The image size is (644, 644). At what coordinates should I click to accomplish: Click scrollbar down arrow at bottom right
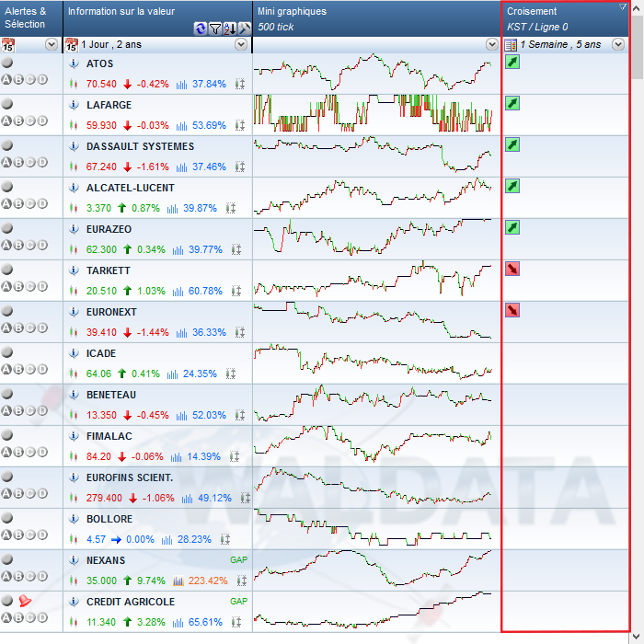(x=637, y=638)
